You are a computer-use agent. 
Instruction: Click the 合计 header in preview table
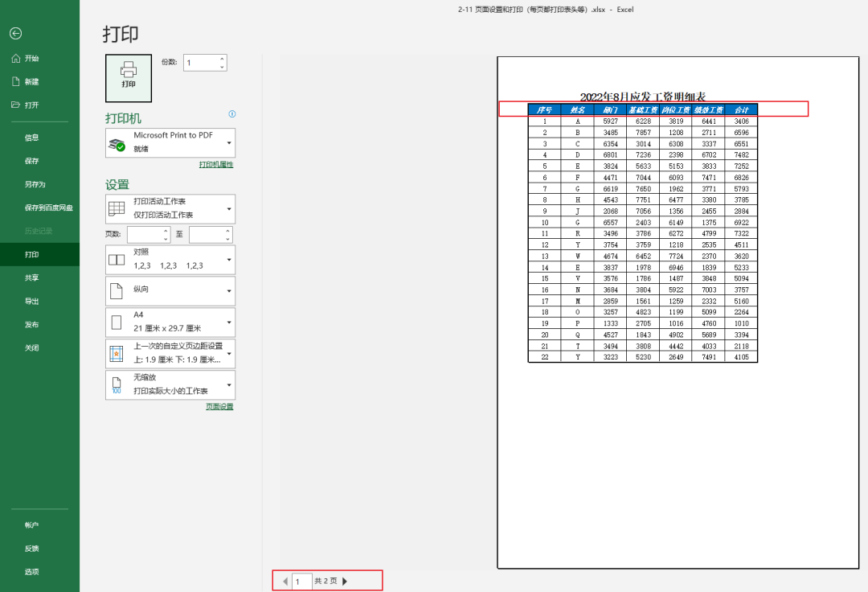(741, 109)
